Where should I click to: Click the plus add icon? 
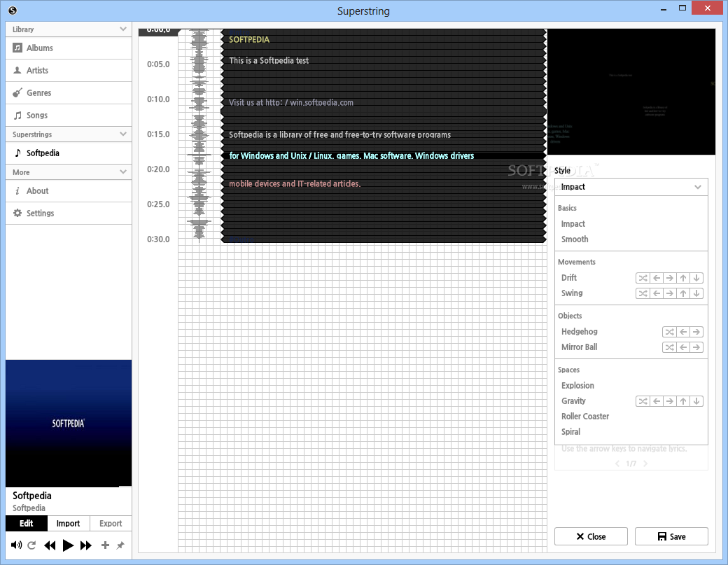pyautogui.click(x=106, y=545)
